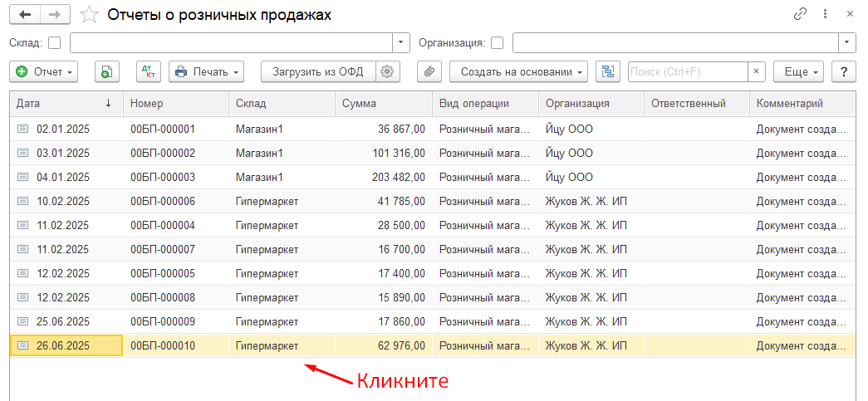This screenshot has width=868, height=401.
Task: Click the copy document icon with green plus
Action: click(x=106, y=72)
